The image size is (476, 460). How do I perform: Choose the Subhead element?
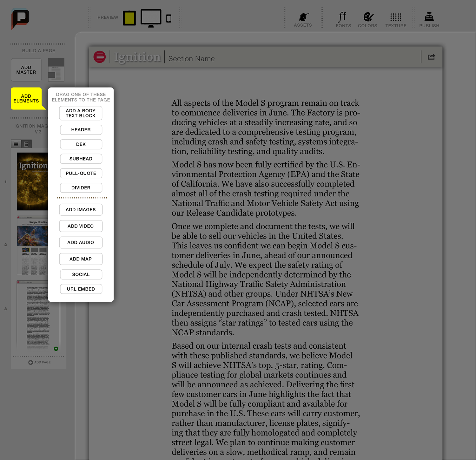click(81, 159)
